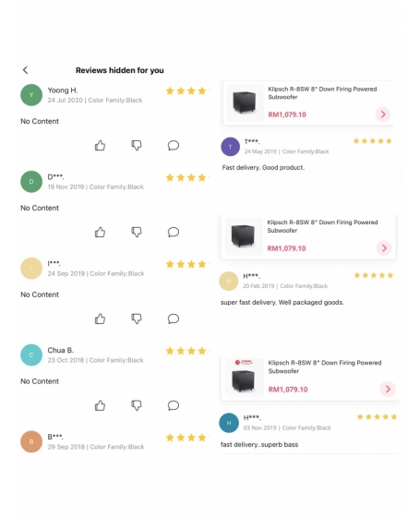Open the product arrow above the 03 Nov 2019 review
This screenshot has width=420, height=517.
pyautogui.click(x=388, y=389)
